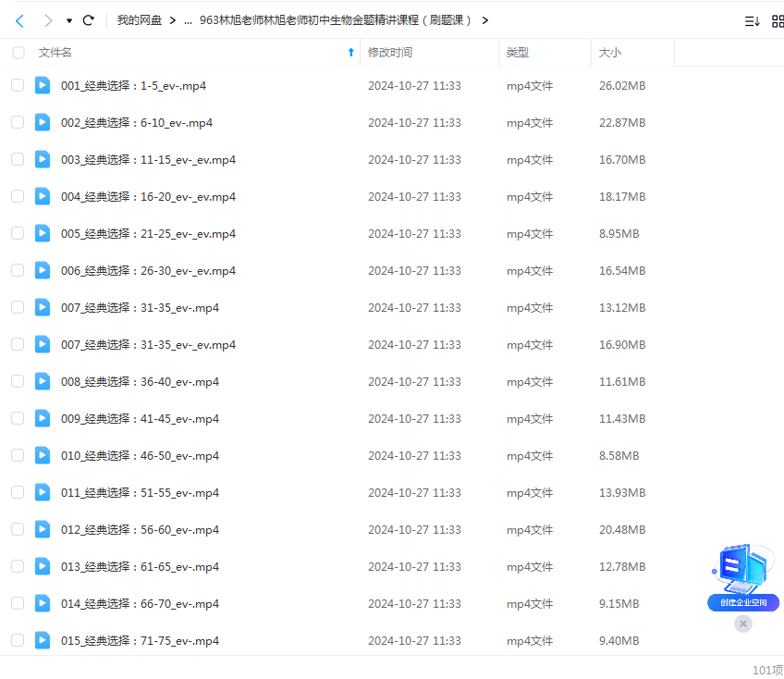Open the sort order icon near top right
784x679 pixels.
click(753, 19)
